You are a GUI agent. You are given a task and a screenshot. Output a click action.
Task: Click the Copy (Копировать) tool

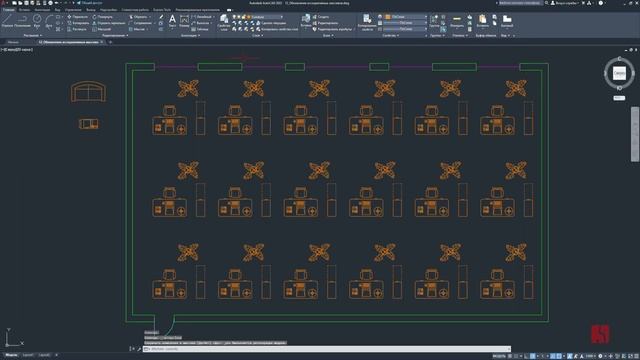(x=78, y=23)
